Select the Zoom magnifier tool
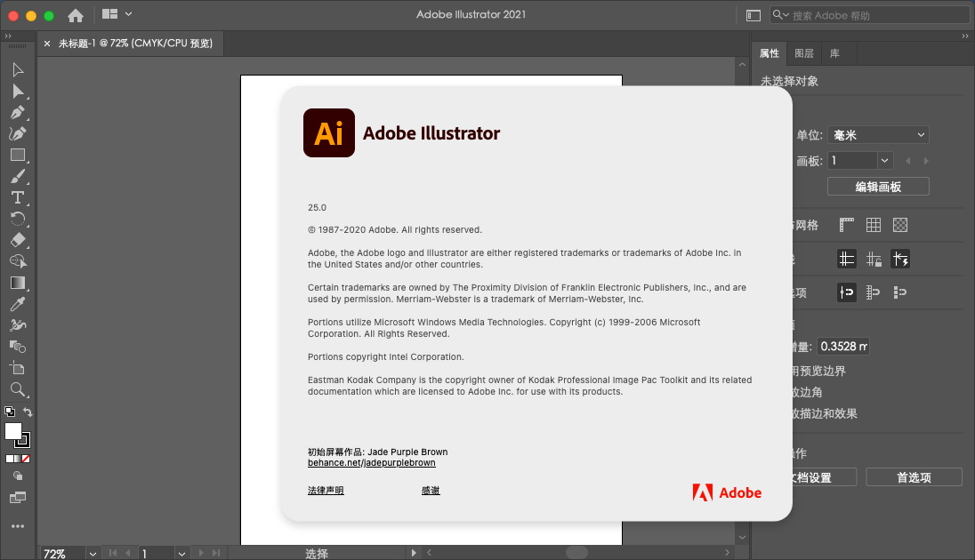The width and height of the screenshot is (975, 560). point(18,389)
